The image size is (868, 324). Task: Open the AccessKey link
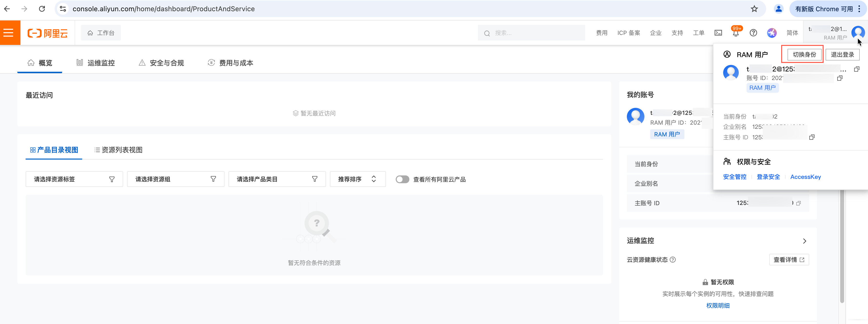[805, 177]
